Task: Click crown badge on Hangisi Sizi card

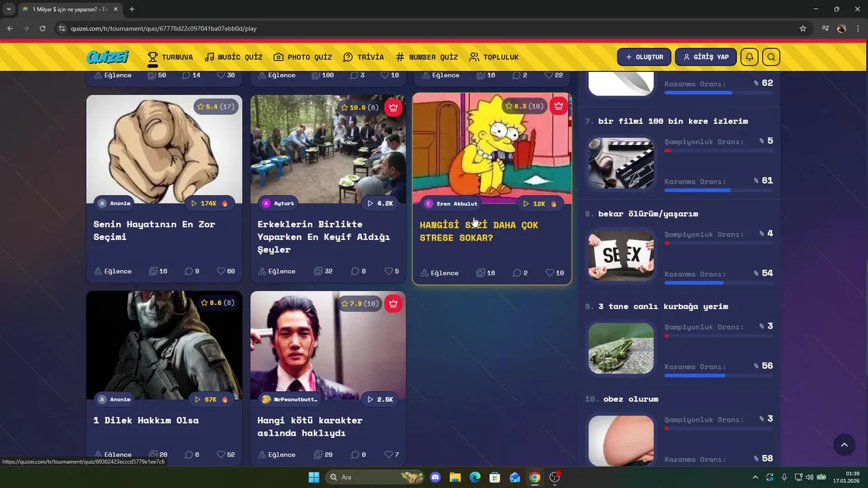Action: [x=558, y=106]
